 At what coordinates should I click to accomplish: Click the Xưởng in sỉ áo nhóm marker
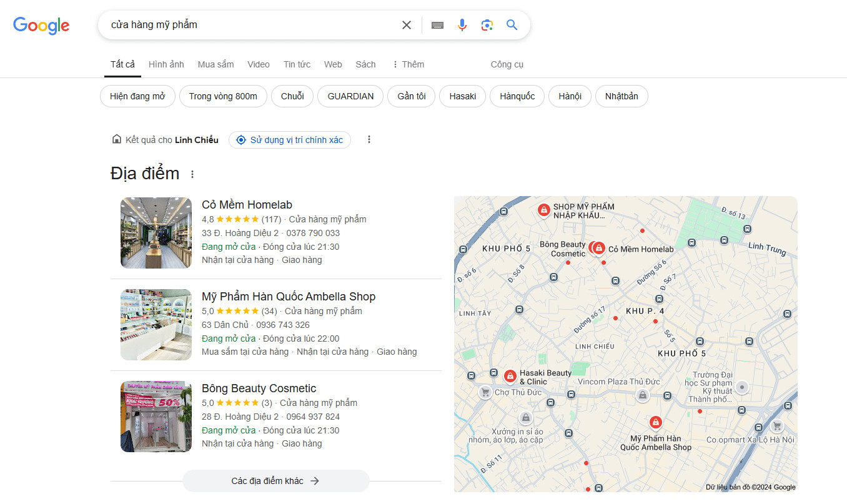(x=526, y=417)
